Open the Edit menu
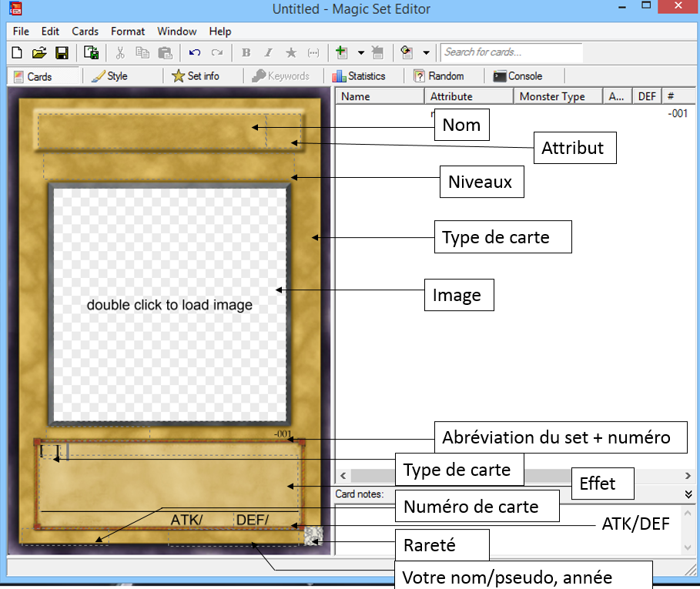 (50, 32)
